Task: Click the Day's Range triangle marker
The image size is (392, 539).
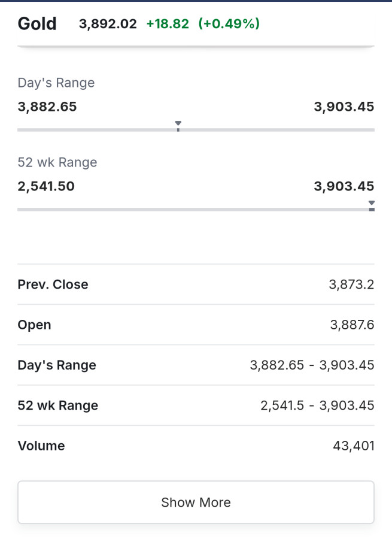Action: point(178,124)
